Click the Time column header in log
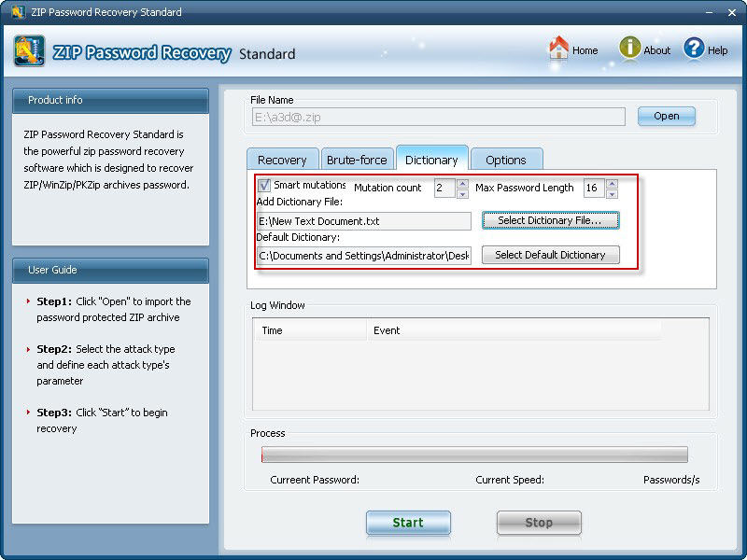747x560 pixels. [309, 330]
